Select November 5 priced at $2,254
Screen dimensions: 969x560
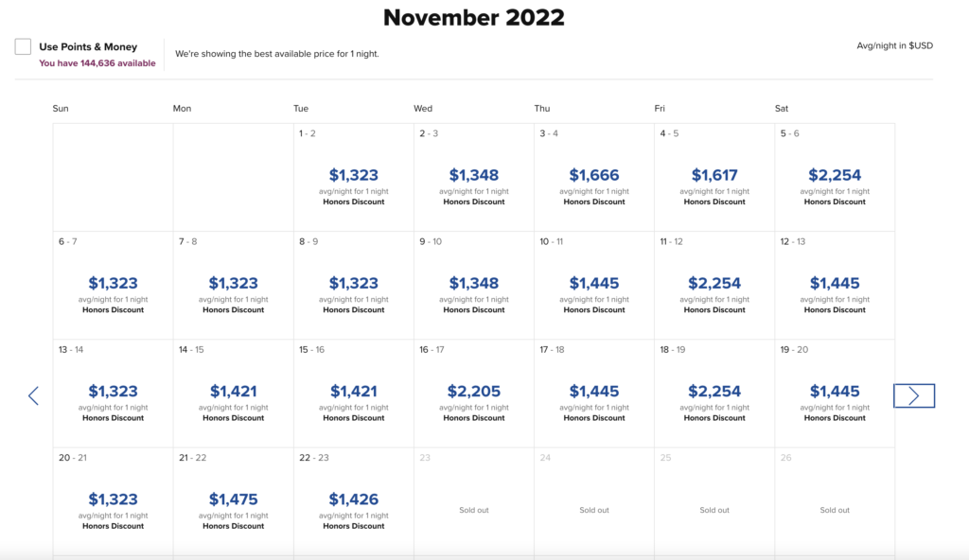[834, 175]
